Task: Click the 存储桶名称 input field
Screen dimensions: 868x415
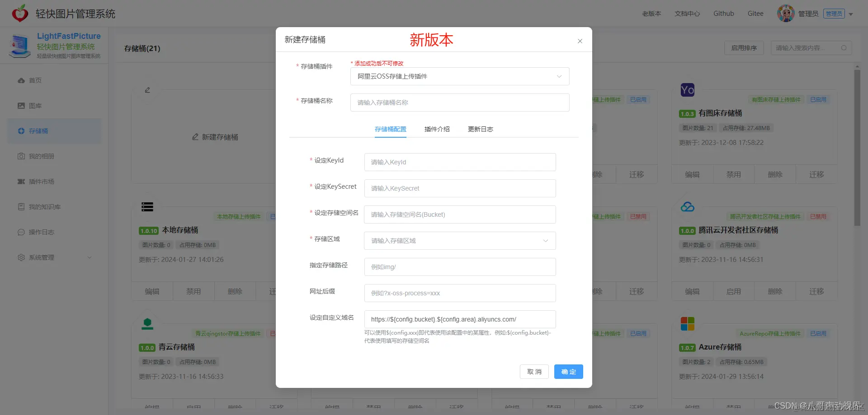Action: pyautogui.click(x=459, y=103)
